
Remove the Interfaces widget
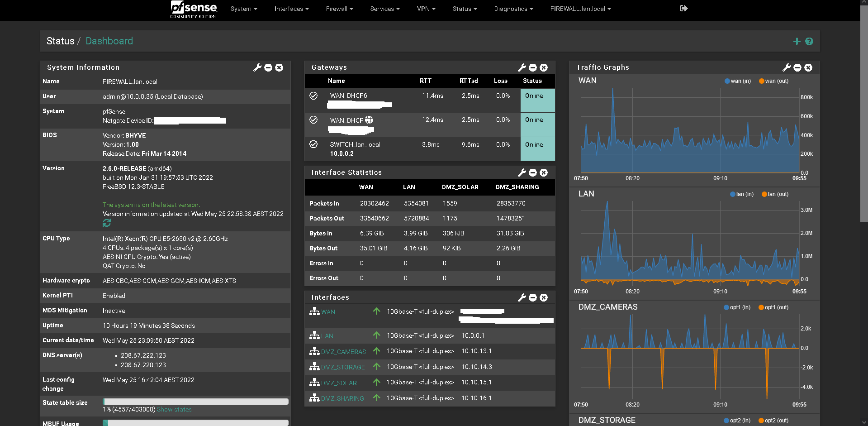click(544, 297)
